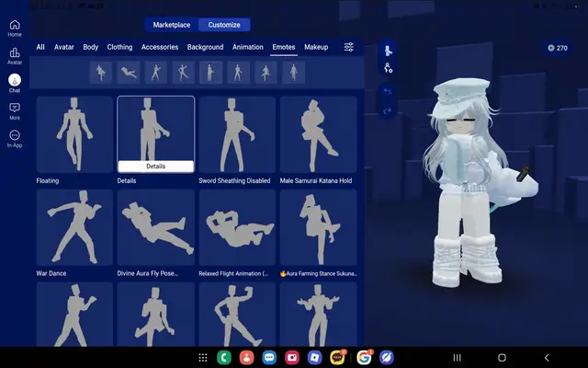Choose the Relaxed Flight Animation emote
Image resolution: width=588 pixels, height=368 pixels.
(x=237, y=227)
